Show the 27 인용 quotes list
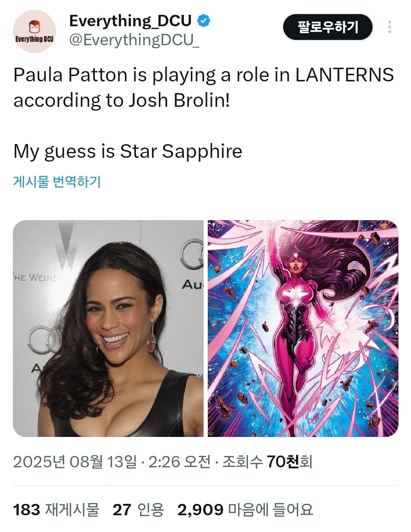 139,510
